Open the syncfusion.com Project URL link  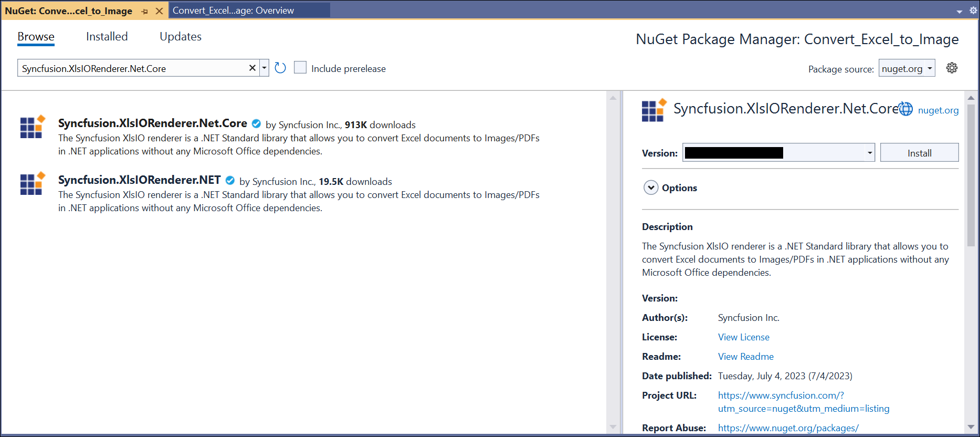[804, 402]
